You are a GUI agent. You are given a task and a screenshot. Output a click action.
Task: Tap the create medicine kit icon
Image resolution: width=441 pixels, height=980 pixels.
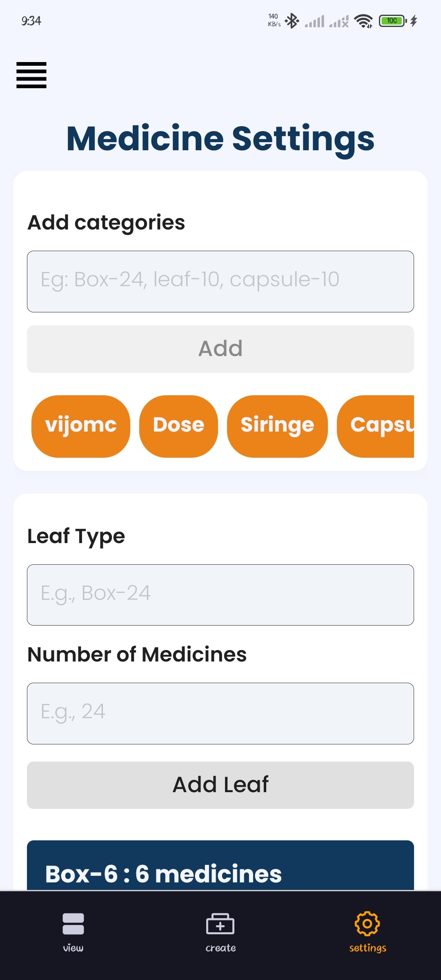(x=220, y=924)
